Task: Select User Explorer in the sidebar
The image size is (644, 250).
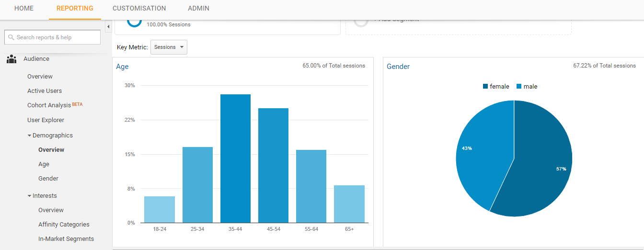Action: click(x=46, y=120)
